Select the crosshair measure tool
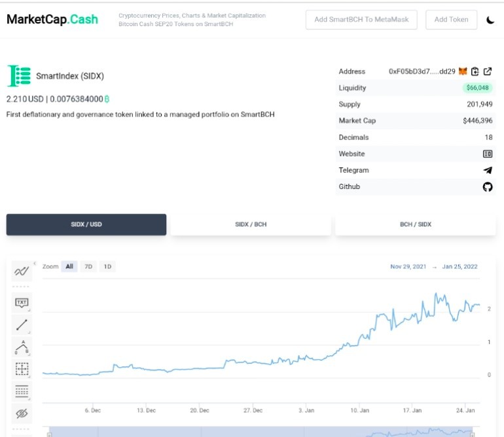Screen dimensions: 504x437 pos(22,369)
